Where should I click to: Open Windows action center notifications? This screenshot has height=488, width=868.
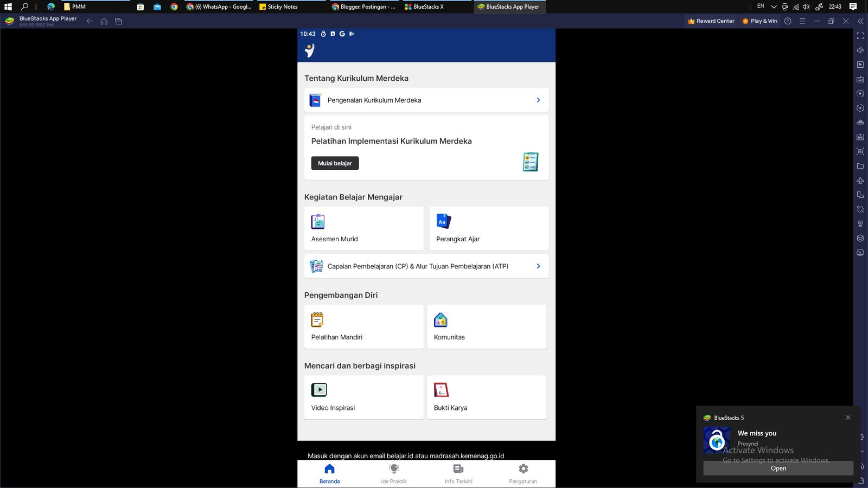pyautogui.click(x=853, y=7)
